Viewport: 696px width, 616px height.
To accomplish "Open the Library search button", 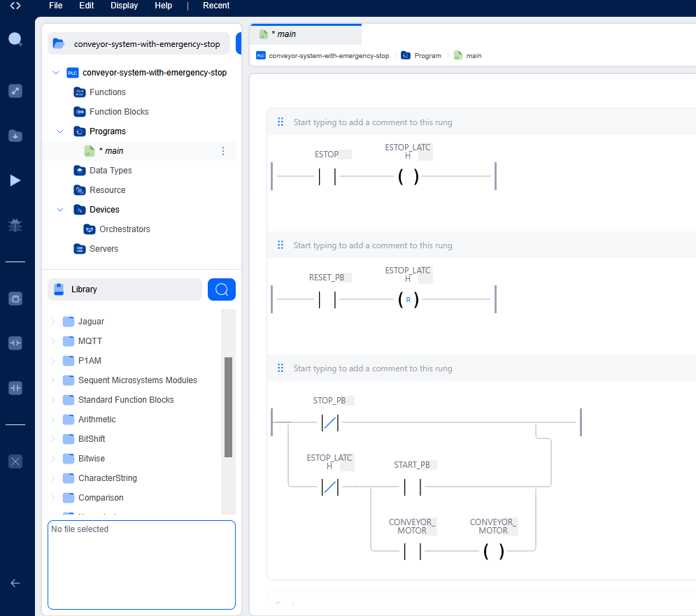I will (x=222, y=289).
